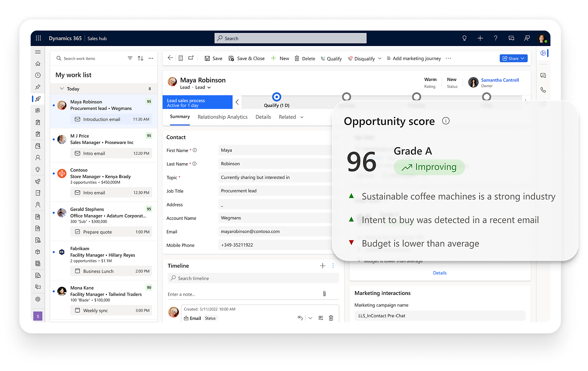588x371 pixels.
Task: Click the attachment paperclip in the note field
Action: (324, 294)
